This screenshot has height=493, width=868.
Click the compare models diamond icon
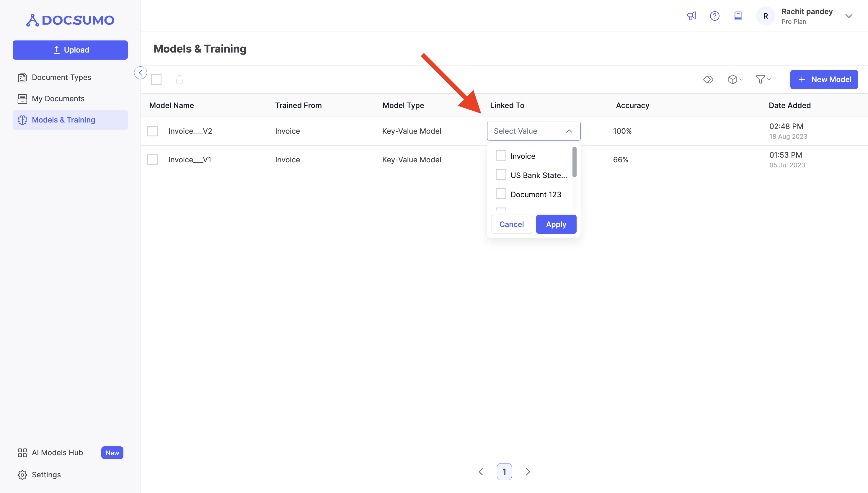[x=708, y=80]
